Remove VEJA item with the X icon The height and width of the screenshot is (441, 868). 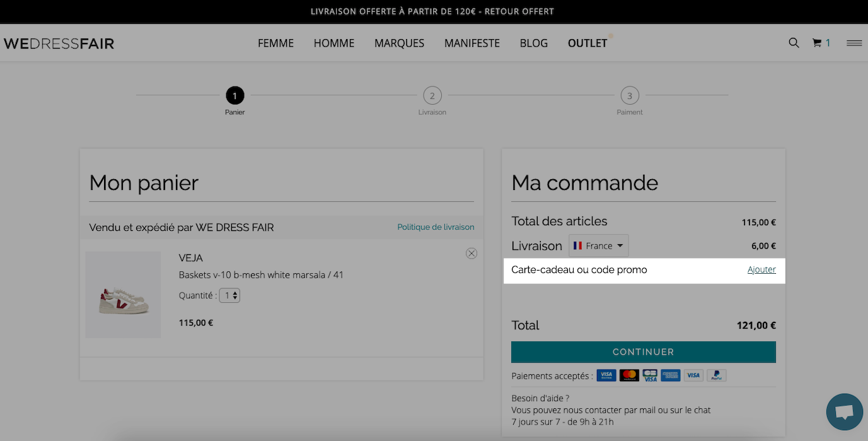(472, 253)
